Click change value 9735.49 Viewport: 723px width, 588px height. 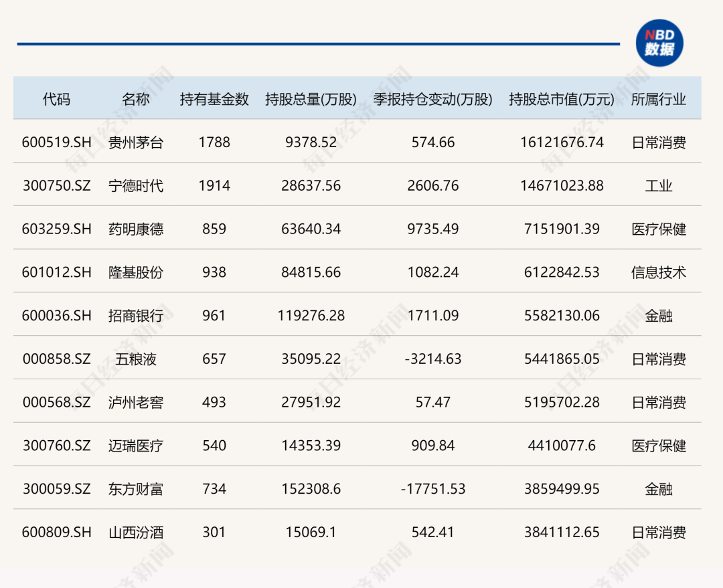click(x=432, y=229)
